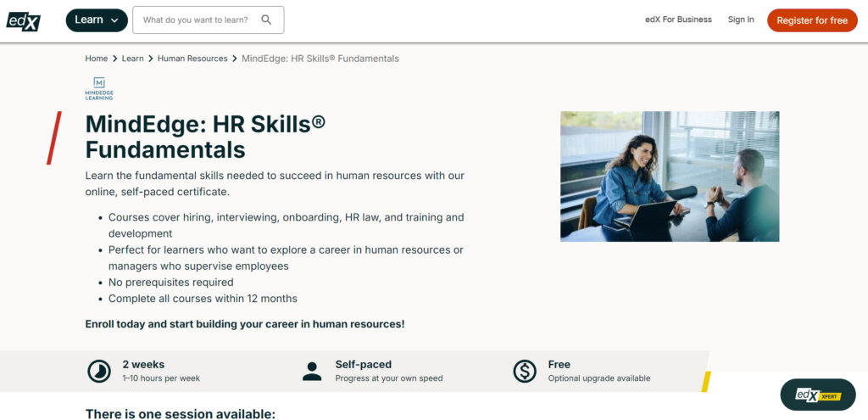This screenshot has height=420, width=868.
Task: Go to Home breadcrumb
Action: (97, 59)
